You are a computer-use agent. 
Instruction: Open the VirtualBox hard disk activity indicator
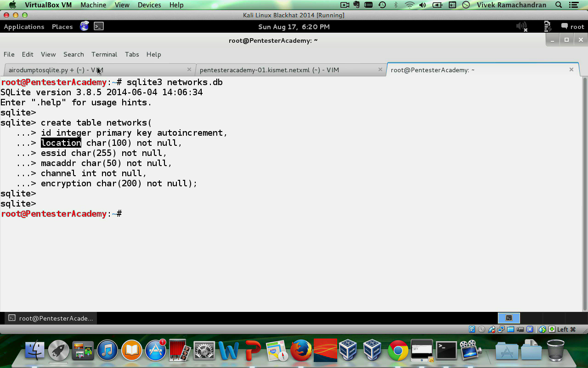tap(472, 329)
